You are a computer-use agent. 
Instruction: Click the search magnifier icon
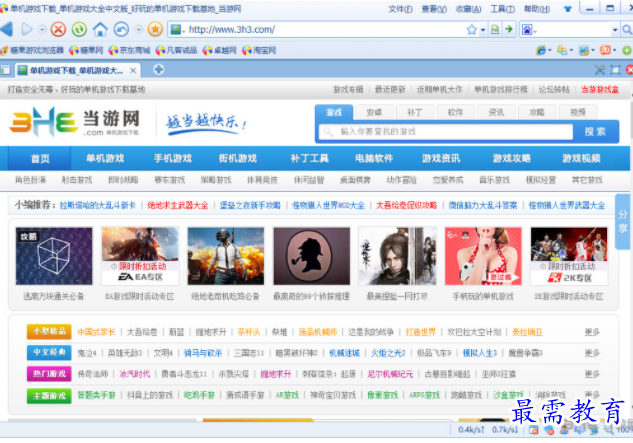pyautogui.click(x=627, y=29)
